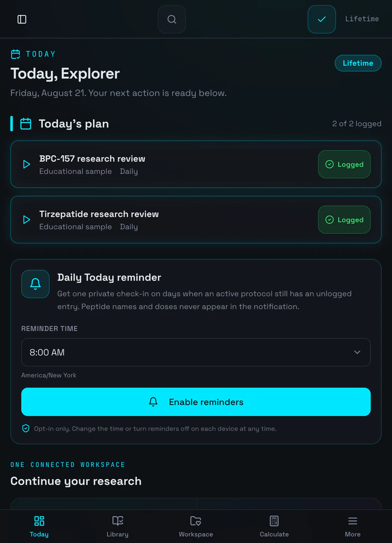This screenshot has width=392, height=543.
Task: Switch to the Library tab
Action: 118,526
